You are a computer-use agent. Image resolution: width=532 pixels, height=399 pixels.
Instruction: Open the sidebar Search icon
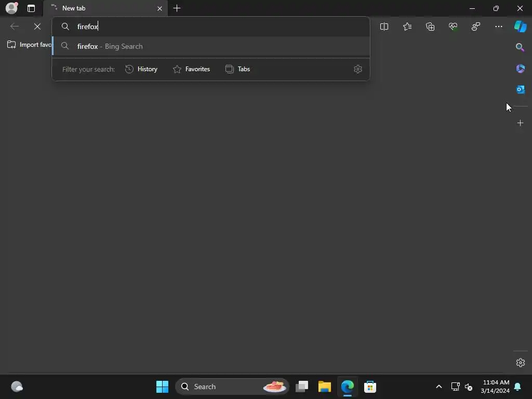(x=520, y=47)
